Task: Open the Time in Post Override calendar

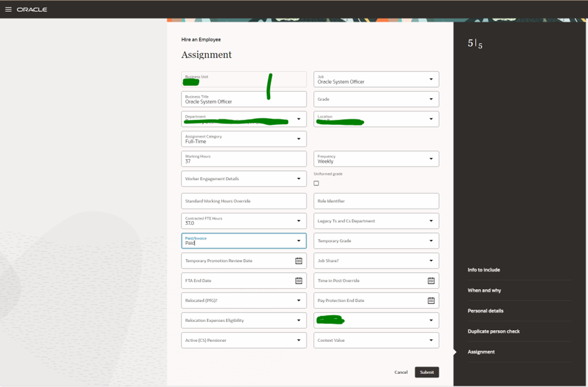Action: 430,281
